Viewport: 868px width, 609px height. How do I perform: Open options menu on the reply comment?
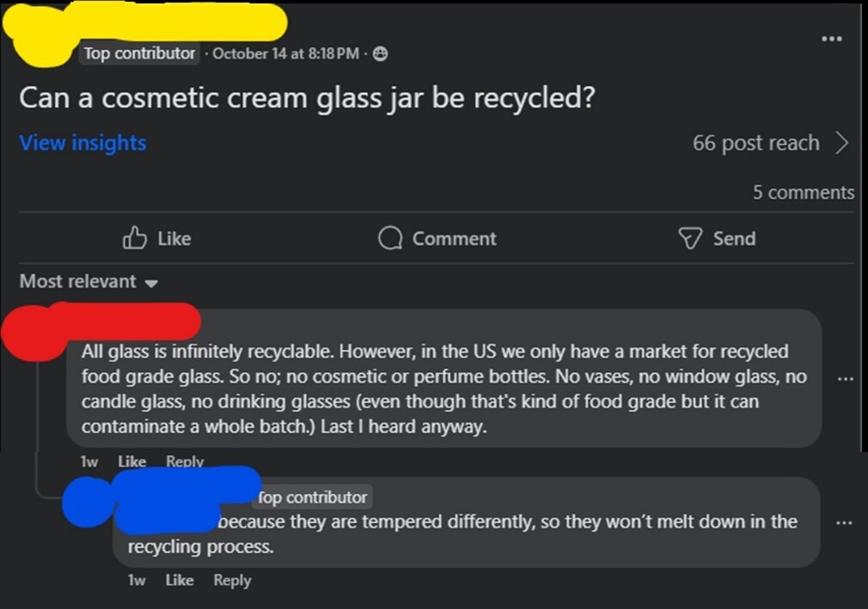coord(845,521)
